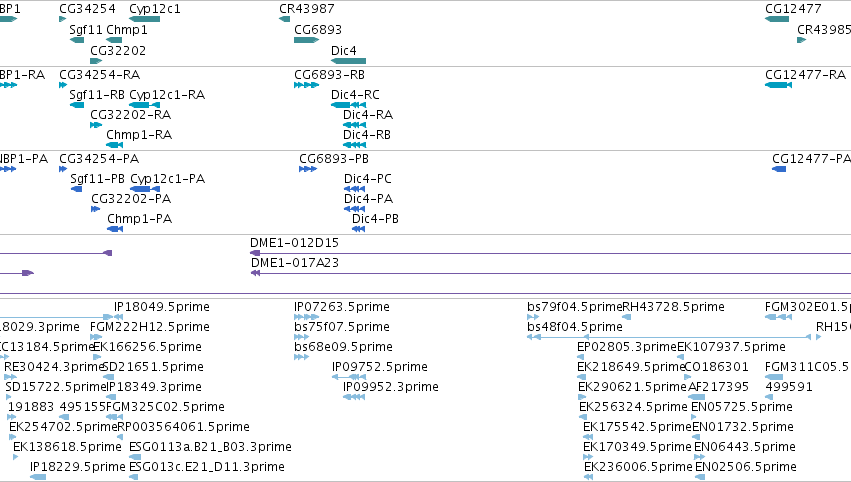Select protein Dic4-PB
This screenshot has height=482, width=851.
click(x=375, y=219)
